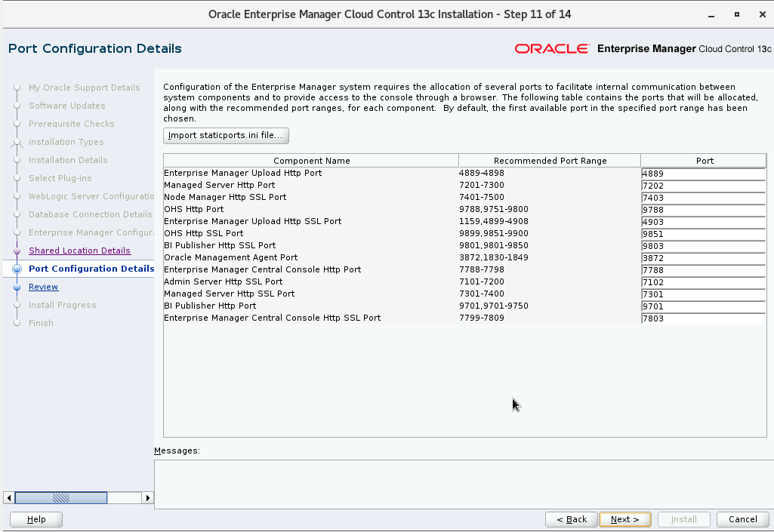Image resolution: width=774 pixels, height=532 pixels.
Task: Select the BI Publisher Http SSL Port name
Action: 220,245
